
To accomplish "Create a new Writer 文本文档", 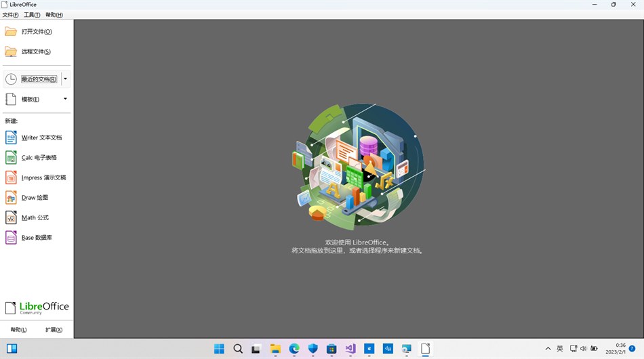I will [x=37, y=138].
